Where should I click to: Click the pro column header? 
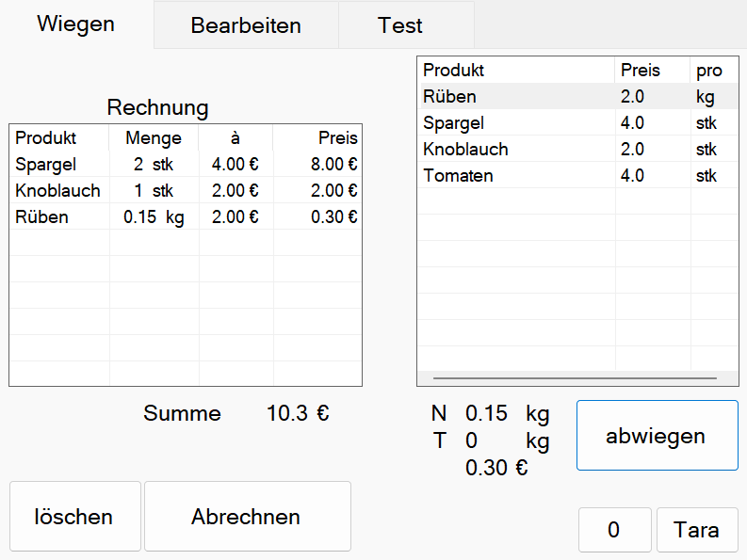(x=708, y=71)
